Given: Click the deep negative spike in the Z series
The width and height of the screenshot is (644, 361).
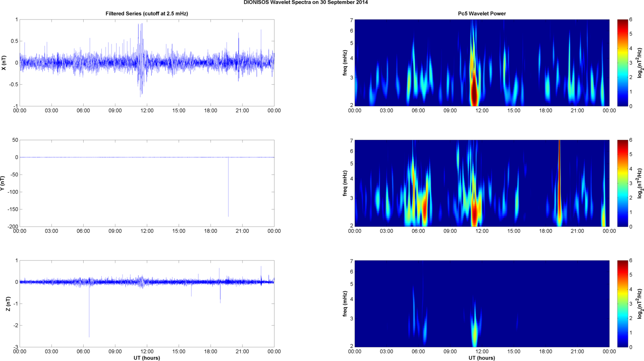Looking at the screenshot, I should coord(89,311).
